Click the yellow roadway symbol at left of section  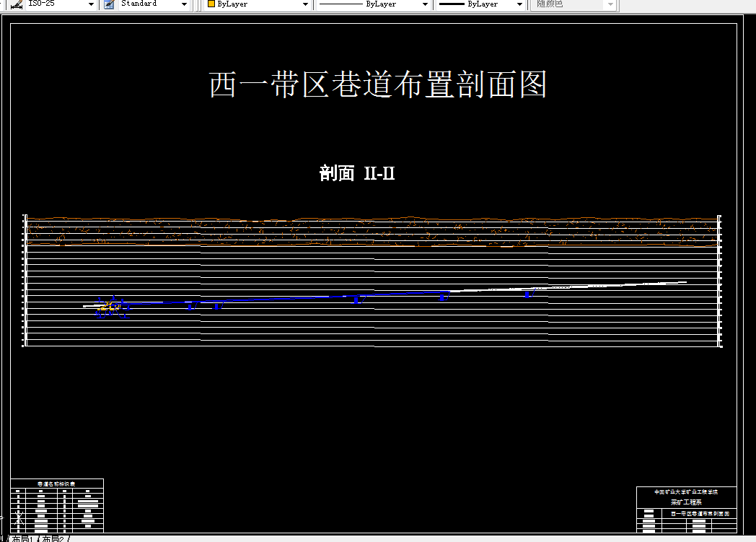tap(110, 307)
